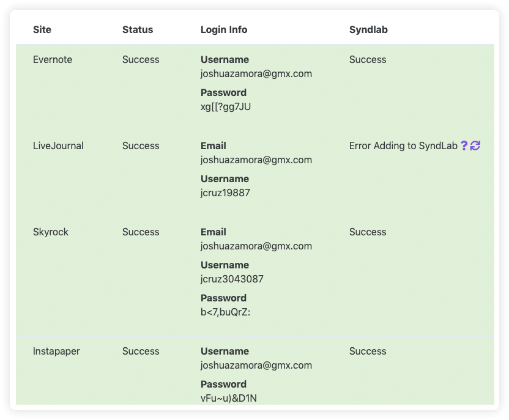Click the Instapaper password vFu~u)&D1N
Screen dimensions: 509x420
tap(229, 398)
